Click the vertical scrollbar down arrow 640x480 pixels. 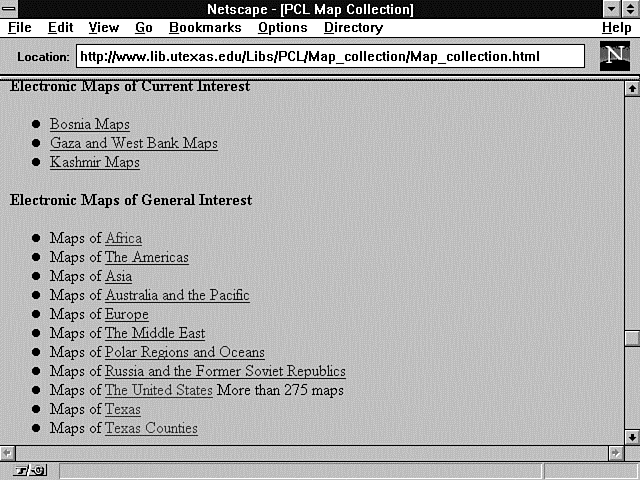click(631, 437)
